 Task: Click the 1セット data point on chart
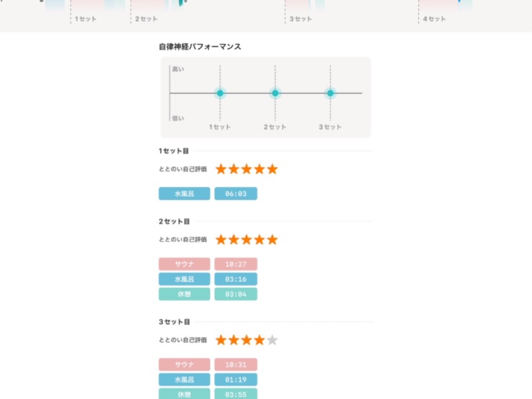[220, 93]
